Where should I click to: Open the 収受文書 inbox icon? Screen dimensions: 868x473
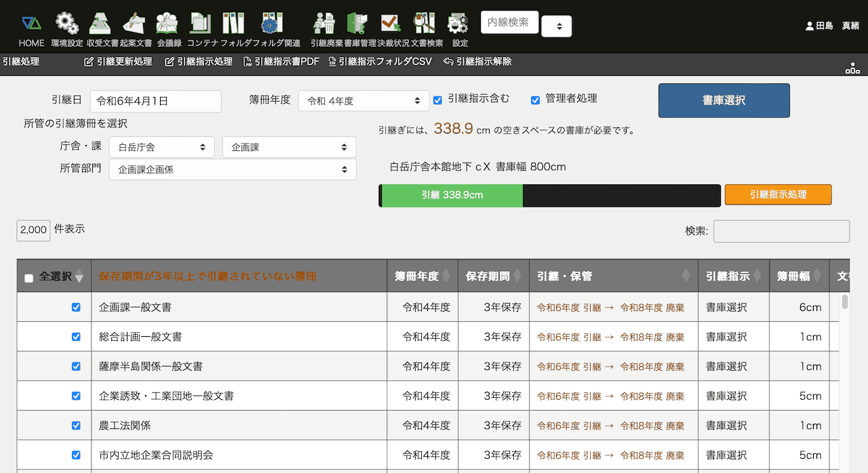pyautogui.click(x=102, y=24)
